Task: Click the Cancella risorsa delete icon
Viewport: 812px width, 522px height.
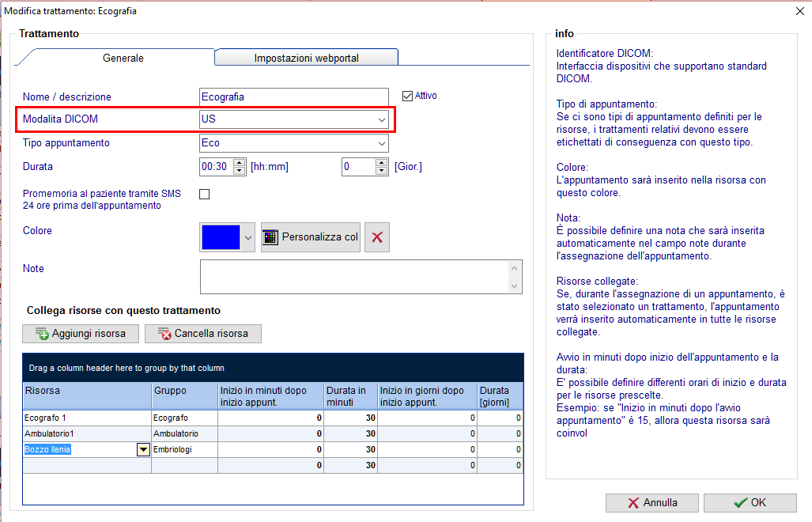Action: pyautogui.click(x=164, y=334)
